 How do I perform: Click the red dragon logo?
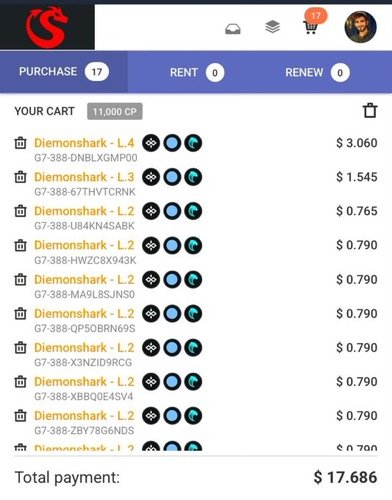tap(47, 27)
